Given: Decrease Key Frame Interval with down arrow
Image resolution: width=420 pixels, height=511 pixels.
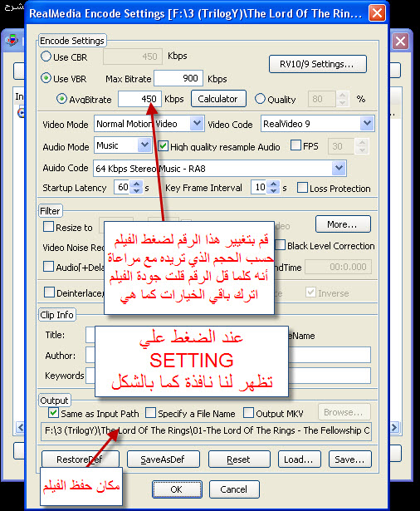Looking at the screenshot, I should pyautogui.click(x=273, y=191).
